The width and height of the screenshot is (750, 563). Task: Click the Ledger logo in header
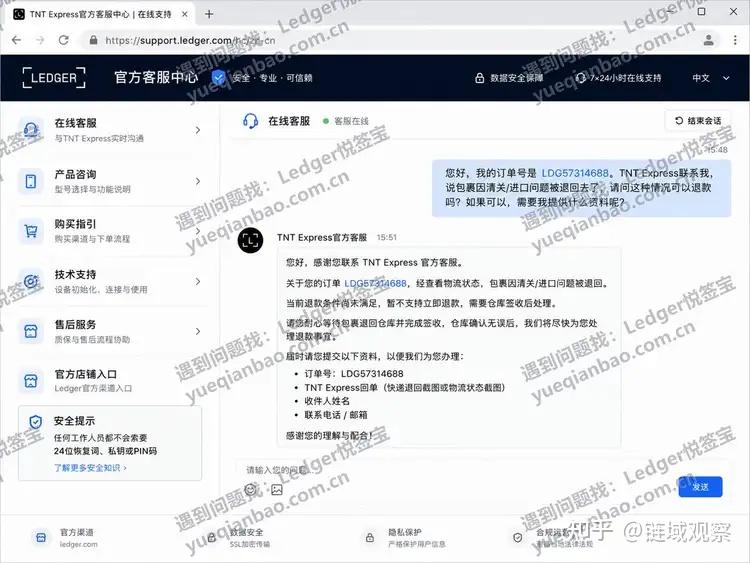54,77
